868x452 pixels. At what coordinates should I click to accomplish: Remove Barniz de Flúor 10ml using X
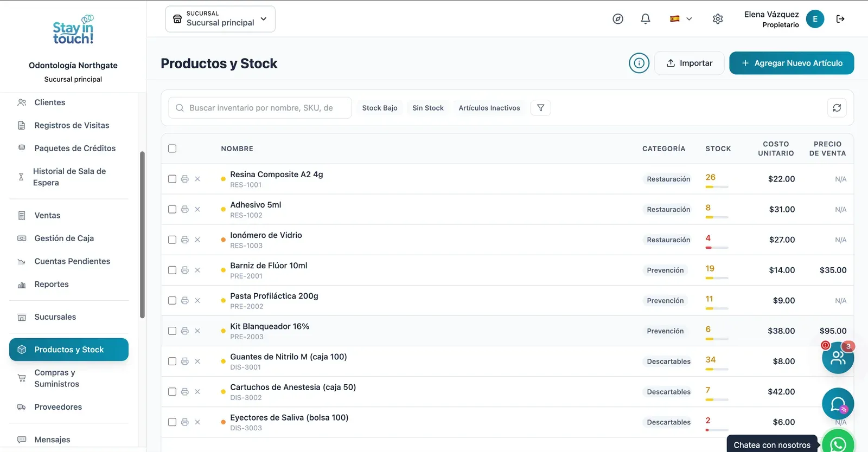(197, 270)
